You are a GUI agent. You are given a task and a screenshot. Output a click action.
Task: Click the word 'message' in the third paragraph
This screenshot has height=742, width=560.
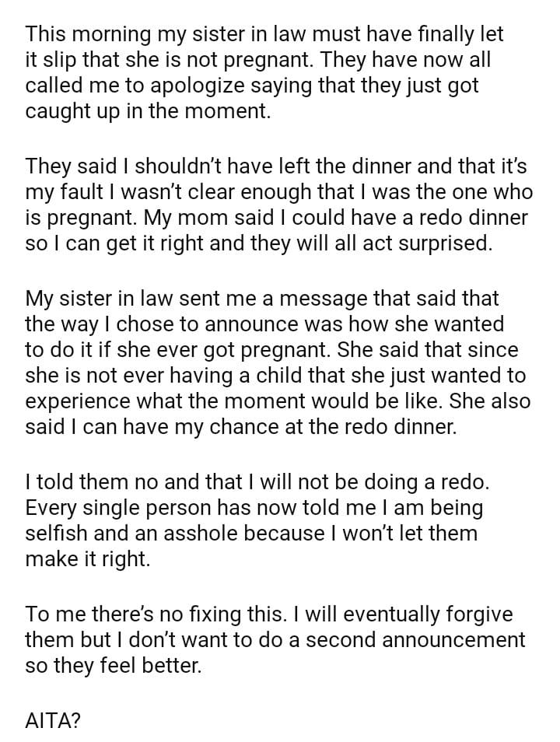pyautogui.click(x=338, y=298)
